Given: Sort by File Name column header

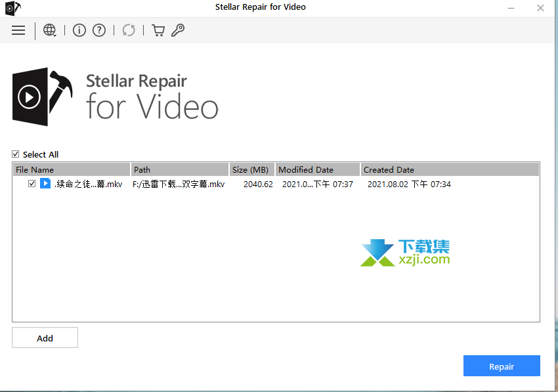Looking at the screenshot, I should tap(72, 169).
